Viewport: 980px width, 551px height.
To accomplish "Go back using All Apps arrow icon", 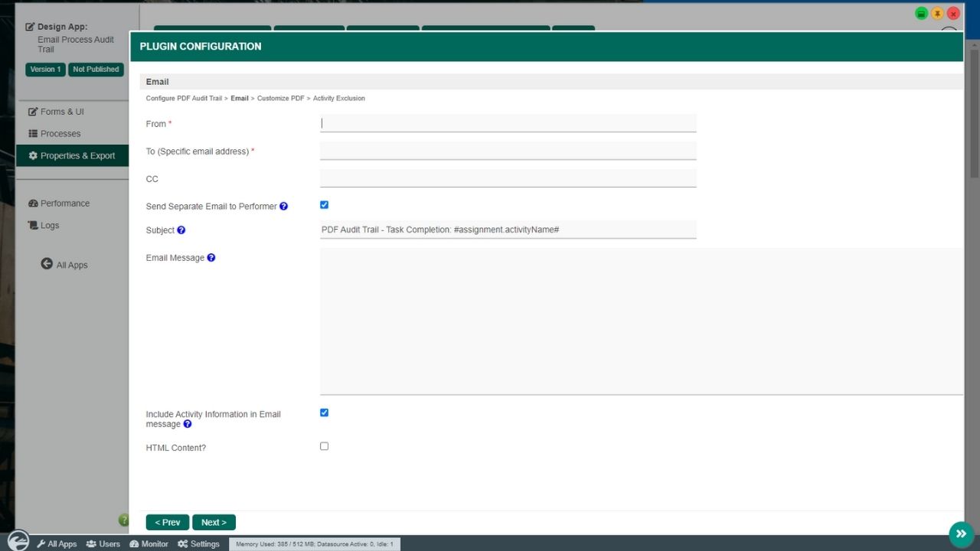I will coord(47,264).
